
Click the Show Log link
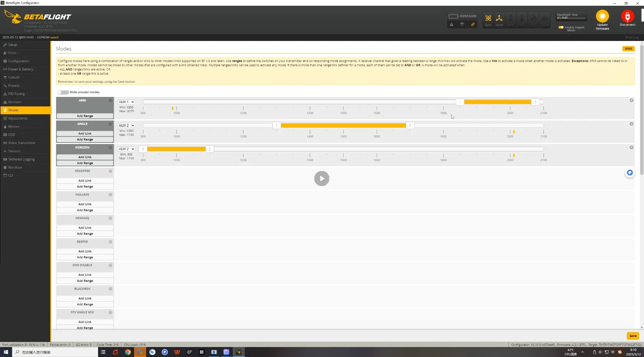click(631, 38)
